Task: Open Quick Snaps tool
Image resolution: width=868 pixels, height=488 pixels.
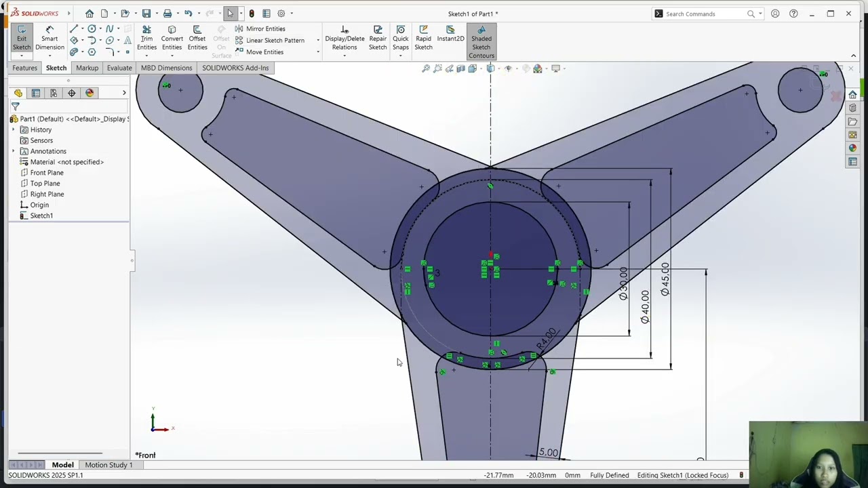Action: [x=401, y=38]
